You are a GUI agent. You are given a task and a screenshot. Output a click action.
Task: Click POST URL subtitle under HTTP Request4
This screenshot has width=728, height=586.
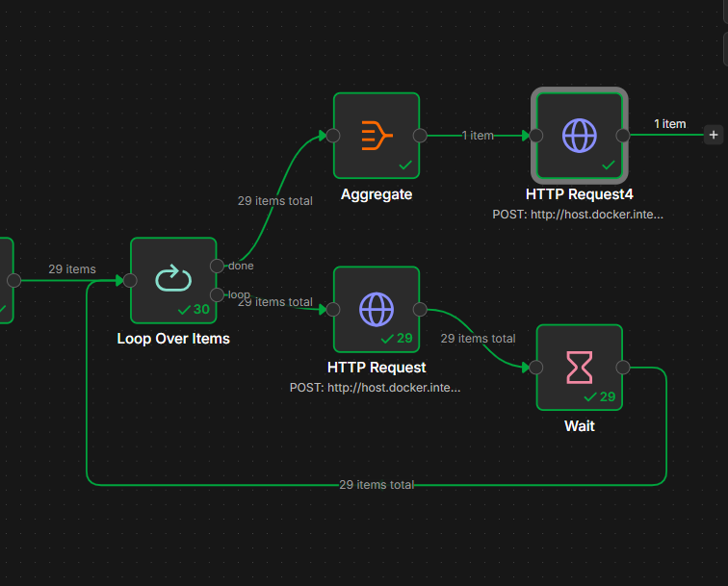[x=578, y=215]
